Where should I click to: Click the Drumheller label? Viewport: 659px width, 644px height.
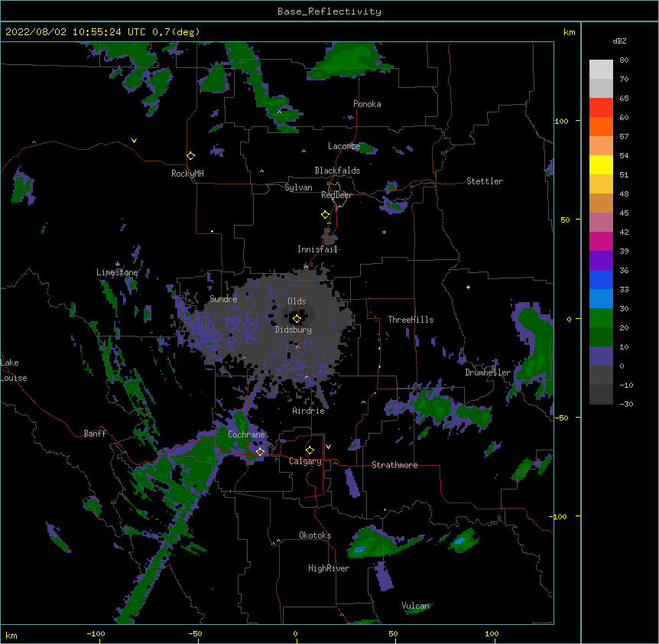[488, 372]
